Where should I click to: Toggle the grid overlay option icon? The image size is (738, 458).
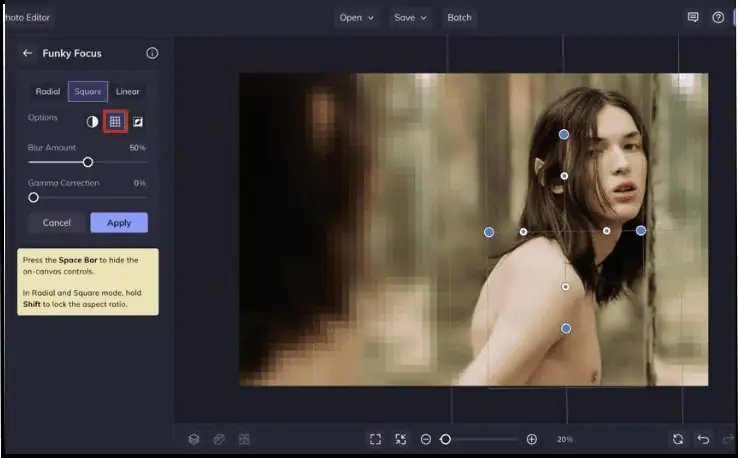[115, 121]
